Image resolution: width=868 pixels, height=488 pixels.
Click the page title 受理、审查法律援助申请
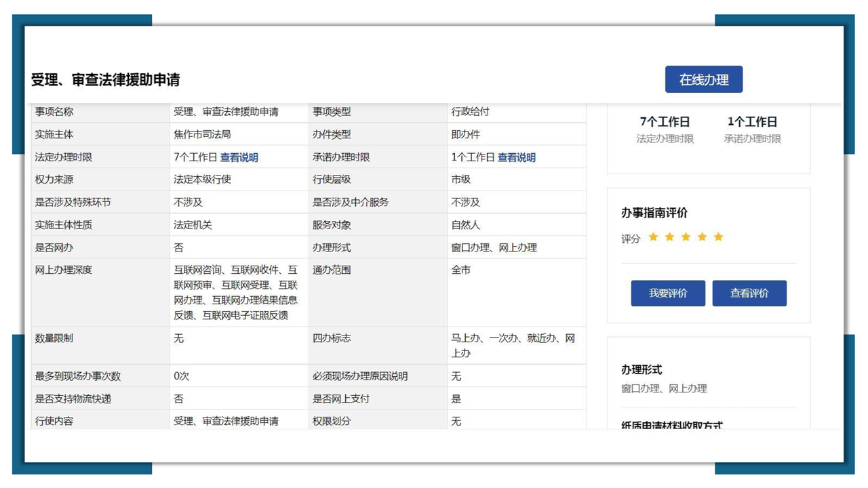pos(105,80)
